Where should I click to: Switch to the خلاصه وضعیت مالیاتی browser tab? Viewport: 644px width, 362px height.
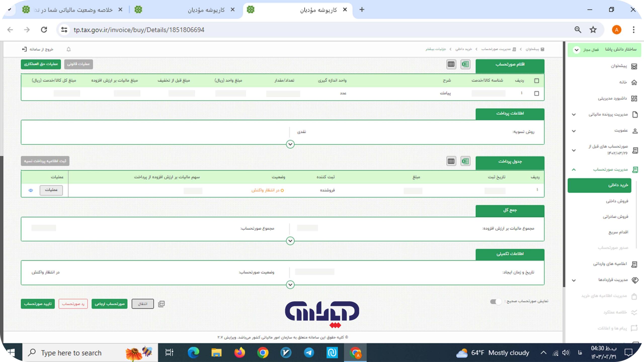[73, 10]
